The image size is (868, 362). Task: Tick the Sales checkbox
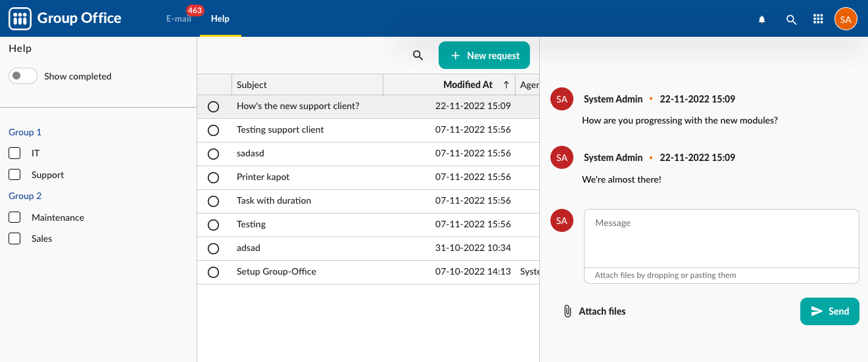tap(14, 238)
